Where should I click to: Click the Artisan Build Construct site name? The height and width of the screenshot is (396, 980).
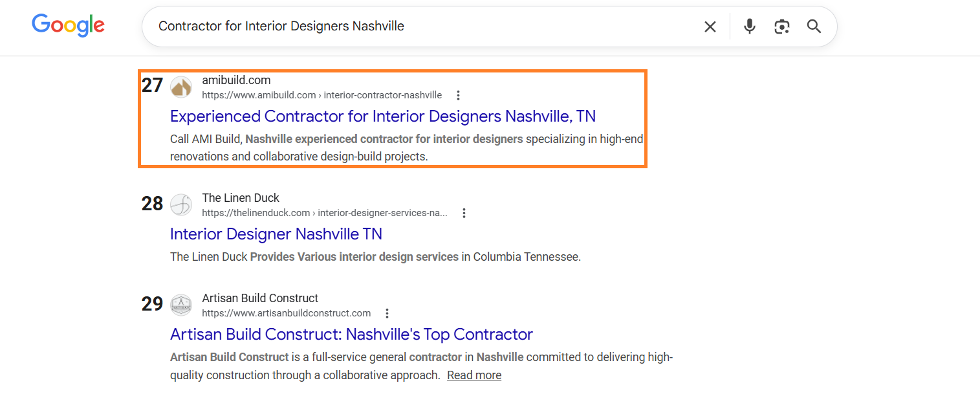coord(260,298)
